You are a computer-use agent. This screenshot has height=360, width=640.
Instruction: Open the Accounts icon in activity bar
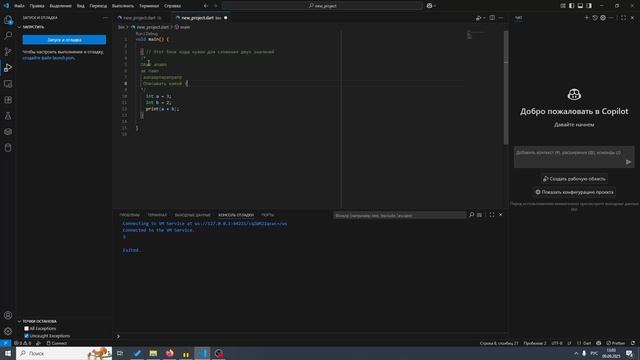click(8, 315)
